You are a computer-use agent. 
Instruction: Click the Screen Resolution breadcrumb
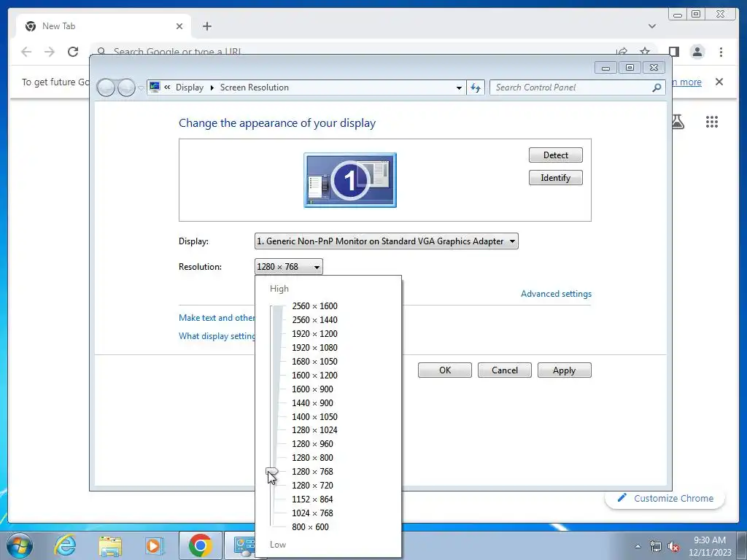coord(255,87)
